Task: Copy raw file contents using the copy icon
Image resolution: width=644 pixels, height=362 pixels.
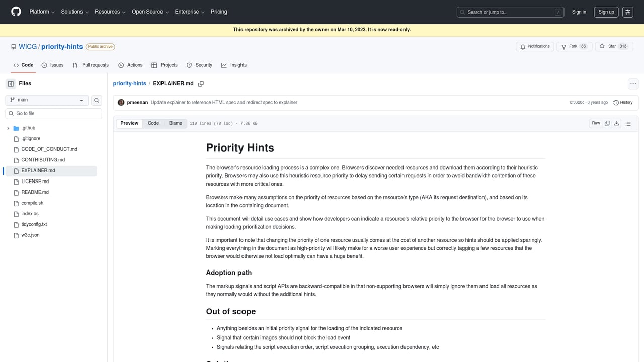Action: (607, 123)
